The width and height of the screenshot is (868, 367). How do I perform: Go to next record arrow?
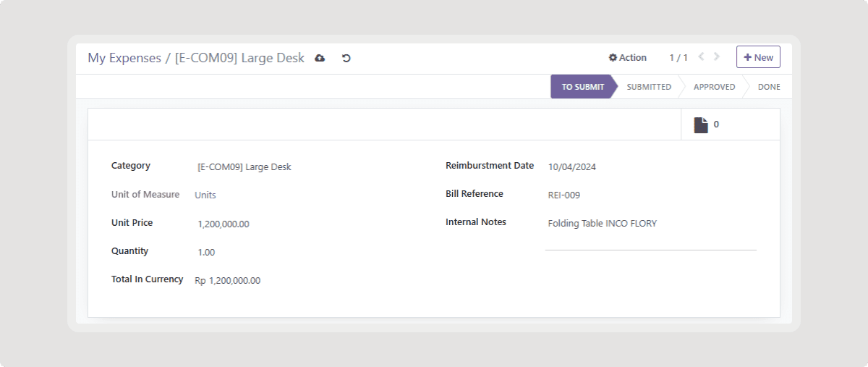(717, 57)
